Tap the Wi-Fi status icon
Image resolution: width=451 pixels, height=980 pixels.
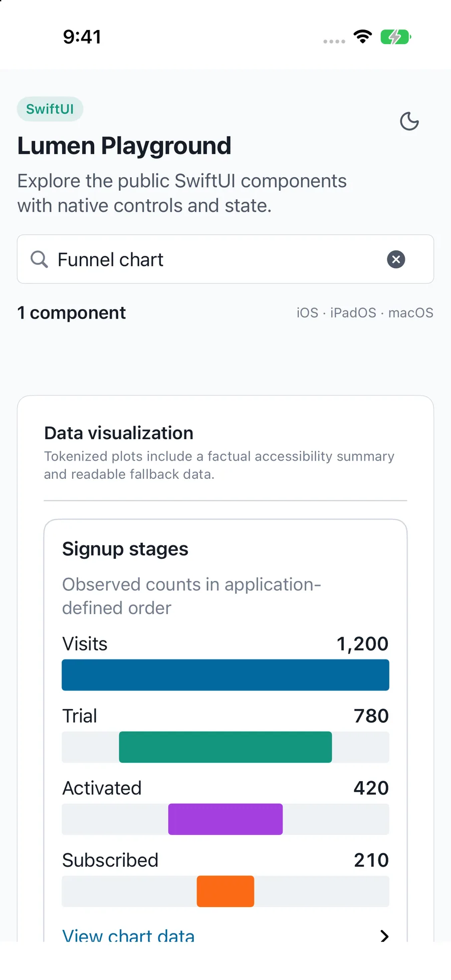pyautogui.click(x=363, y=37)
